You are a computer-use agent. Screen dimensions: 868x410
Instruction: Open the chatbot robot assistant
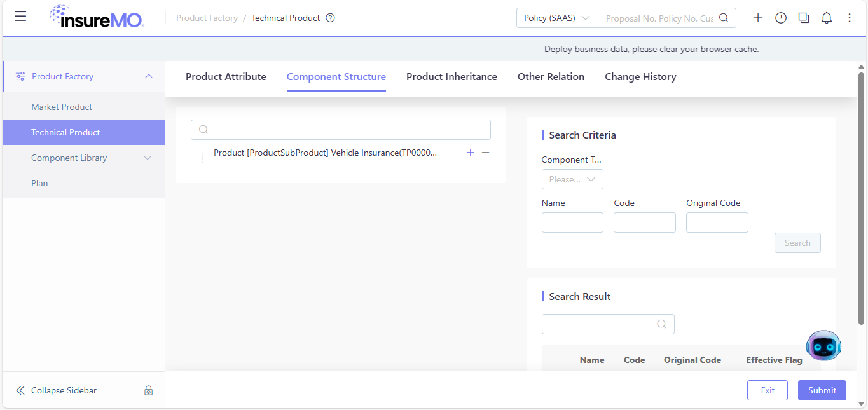[x=823, y=346]
